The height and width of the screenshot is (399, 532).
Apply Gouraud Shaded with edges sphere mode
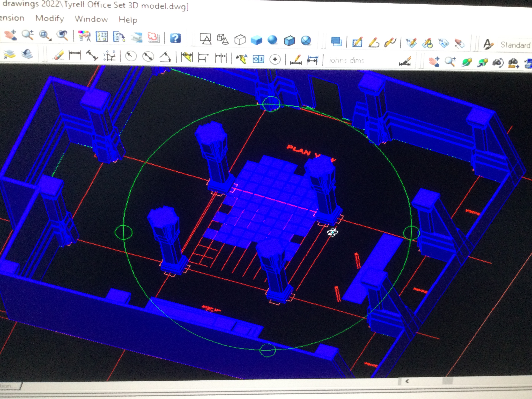pyautogui.click(x=306, y=41)
